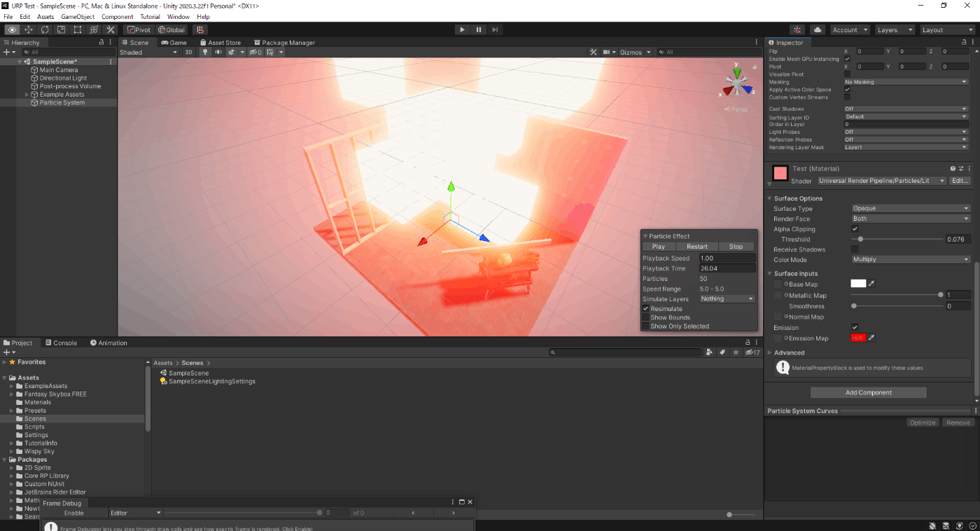Click Play in Particle Effect panel
The width and height of the screenshot is (980, 531).
(x=659, y=247)
